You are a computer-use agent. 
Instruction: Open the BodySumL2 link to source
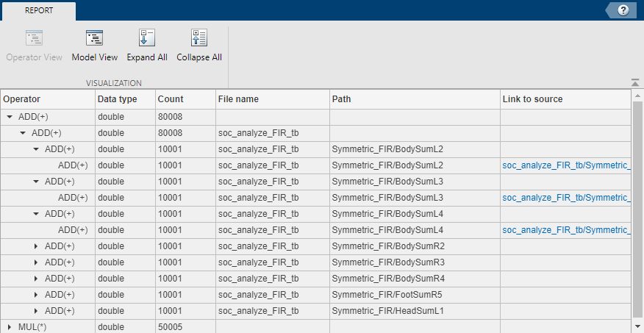coord(565,165)
